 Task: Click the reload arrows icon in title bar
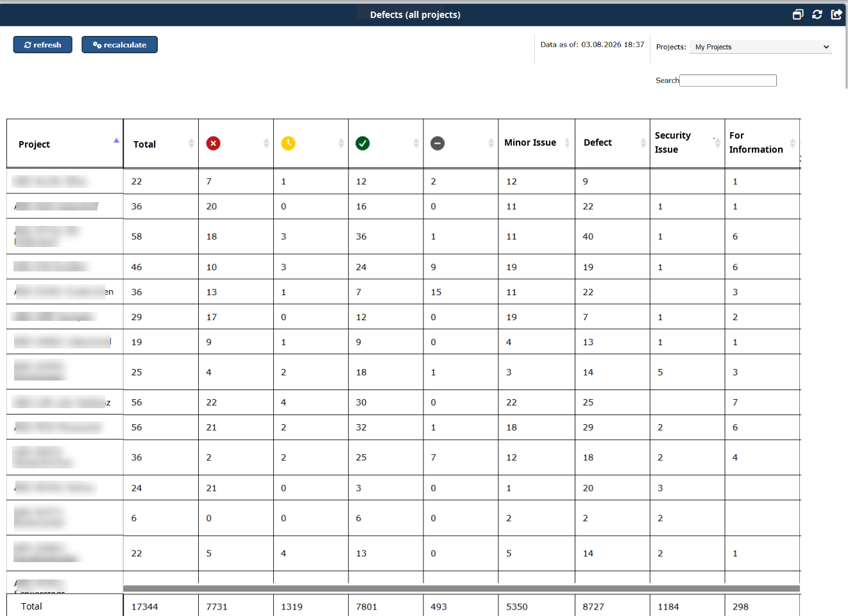click(817, 14)
